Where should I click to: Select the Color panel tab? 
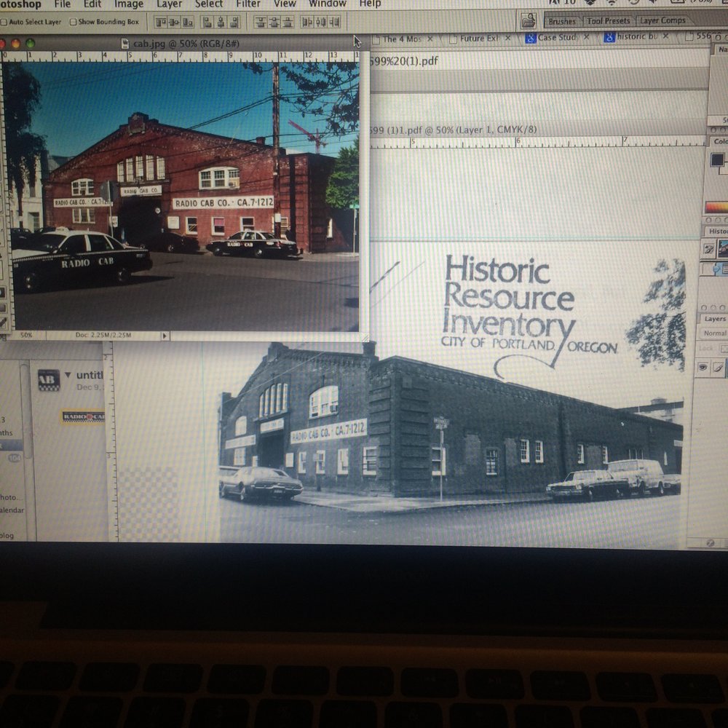[720, 141]
